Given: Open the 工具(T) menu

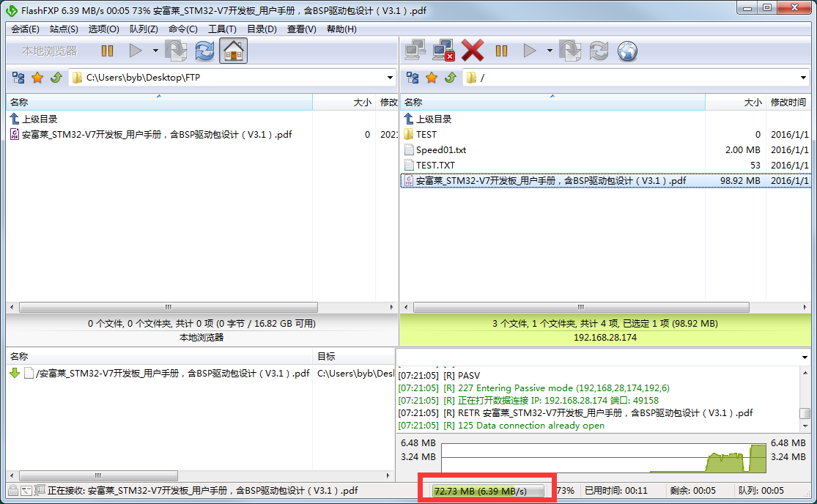Looking at the screenshot, I should [222, 29].
